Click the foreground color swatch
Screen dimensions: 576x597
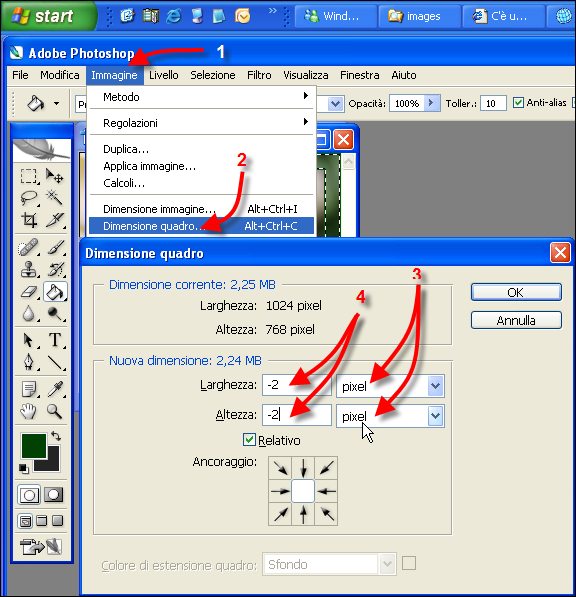click(x=34, y=445)
